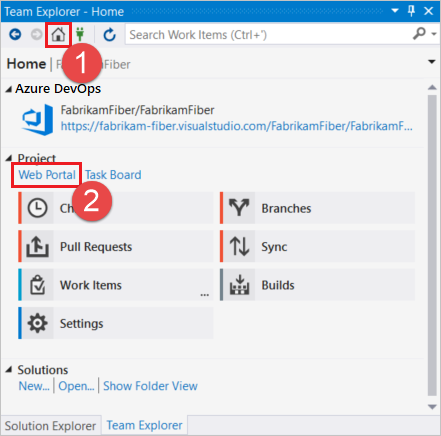Image resolution: width=441 pixels, height=436 pixels.
Task: Refresh Team Explorer with circular arrow
Action: coord(109,35)
